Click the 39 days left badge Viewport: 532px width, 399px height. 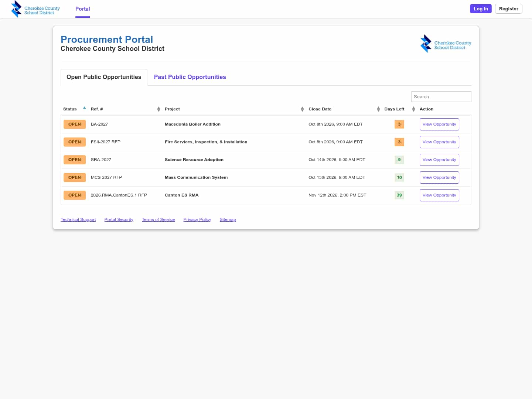(399, 195)
